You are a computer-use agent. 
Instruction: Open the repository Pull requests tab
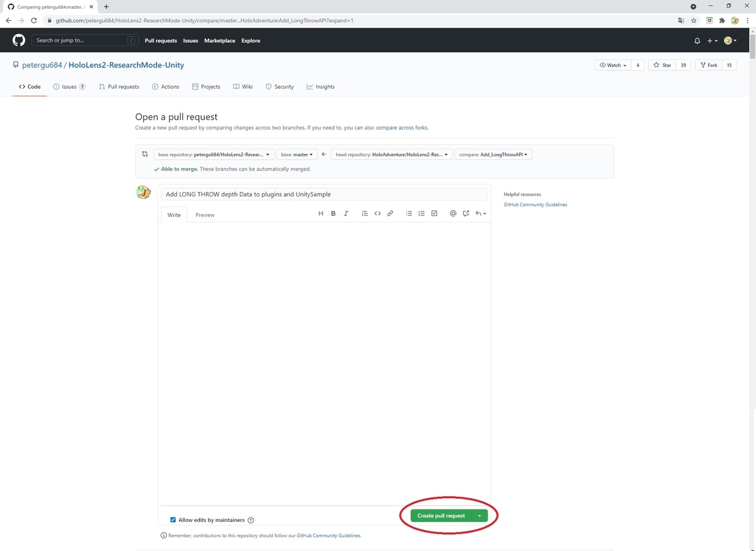coord(119,87)
